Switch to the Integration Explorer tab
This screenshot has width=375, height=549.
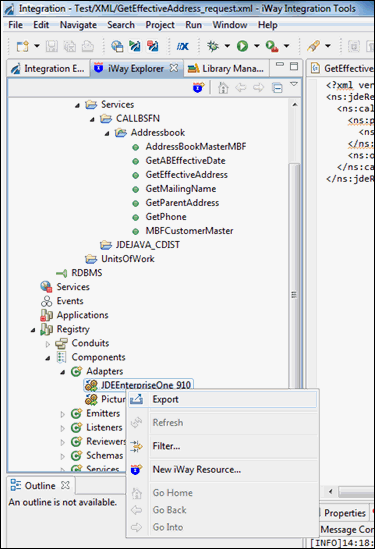click(x=48, y=69)
